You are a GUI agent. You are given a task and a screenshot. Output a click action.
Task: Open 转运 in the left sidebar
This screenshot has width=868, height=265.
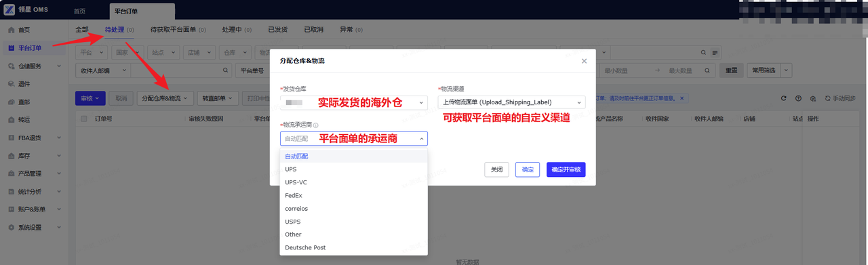(x=24, y=120)
